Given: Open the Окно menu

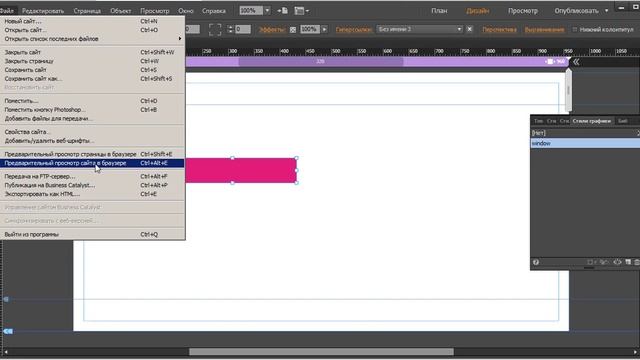Looking at the screenshot, I should 185,11.
